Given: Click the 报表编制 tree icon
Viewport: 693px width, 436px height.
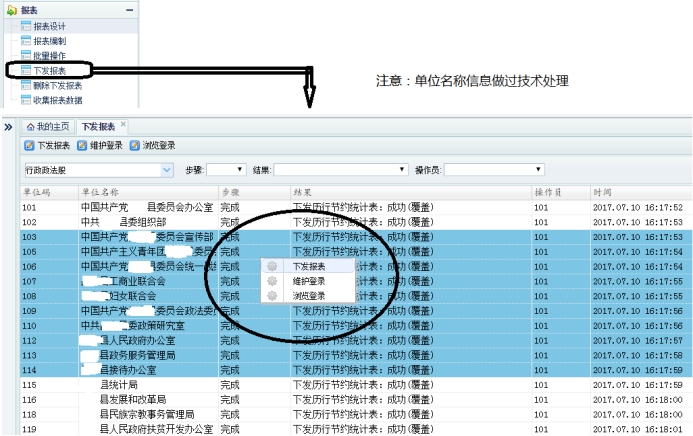Looking at the screenshot, I should [26, 42].
